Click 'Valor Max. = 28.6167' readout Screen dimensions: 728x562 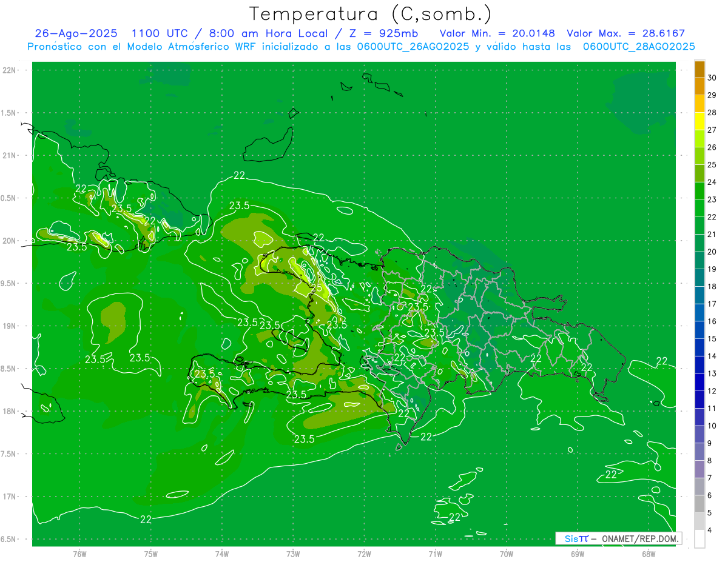click(x=625, y=34)
